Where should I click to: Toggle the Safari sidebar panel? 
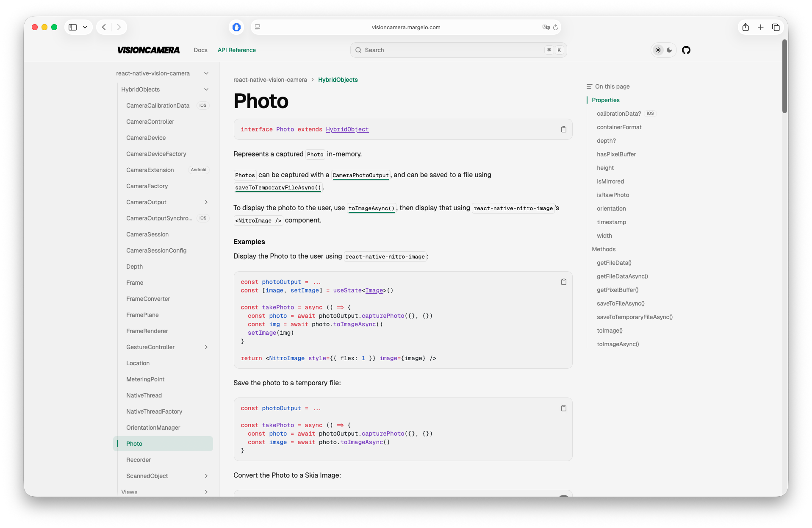(73, 27)
